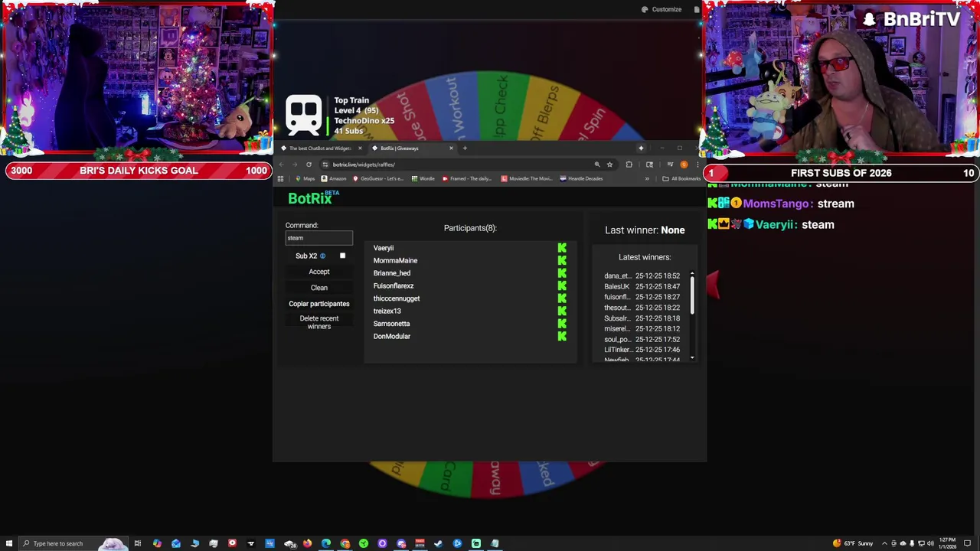Toggle the Sub X2 checkbox
Image resolution: width=980 pixels, height=551 pixels.
pos(342,256)
